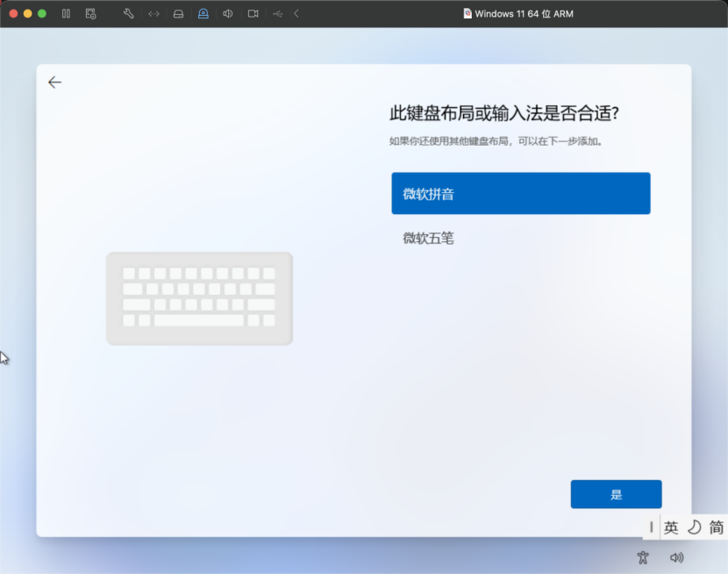
Task: Click the heading 此键盘布局或输入法是否合适?
Action: 504,113
